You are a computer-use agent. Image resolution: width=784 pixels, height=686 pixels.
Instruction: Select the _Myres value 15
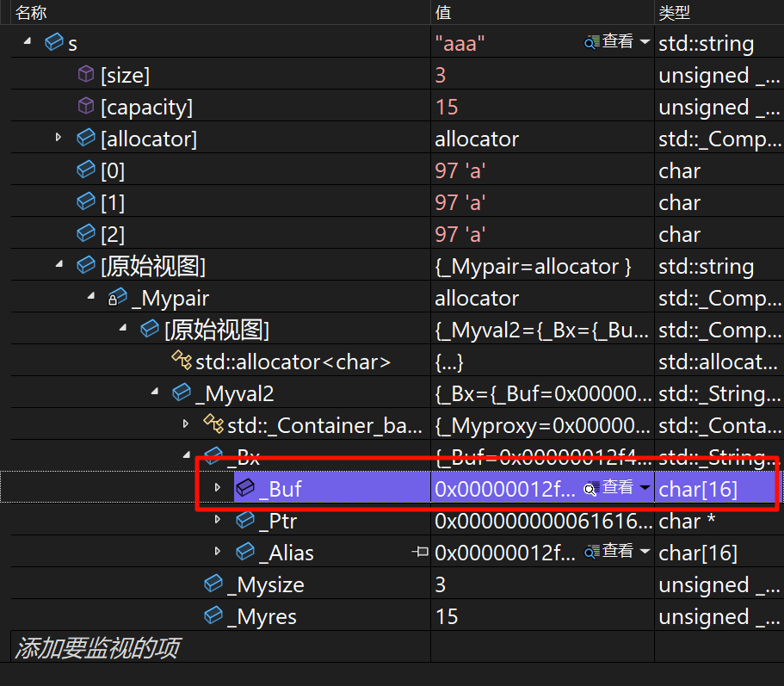point(447,616)
